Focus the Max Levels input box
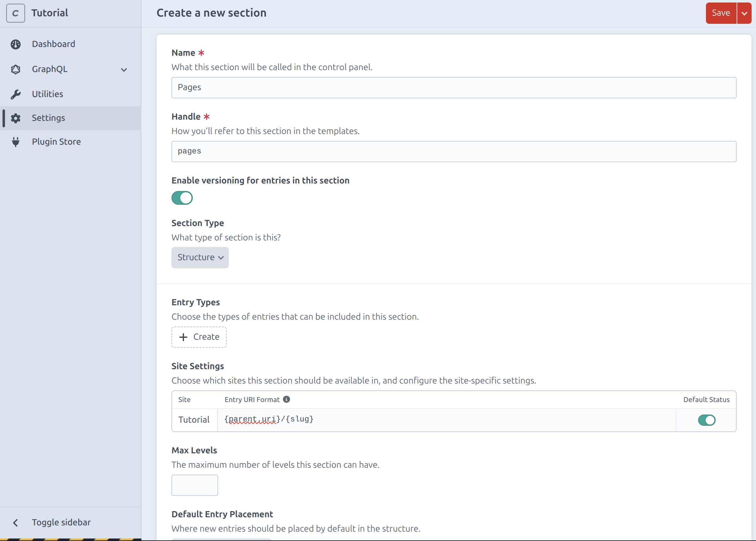Viewport: 756px width, 541px height. tap(195, 485)
